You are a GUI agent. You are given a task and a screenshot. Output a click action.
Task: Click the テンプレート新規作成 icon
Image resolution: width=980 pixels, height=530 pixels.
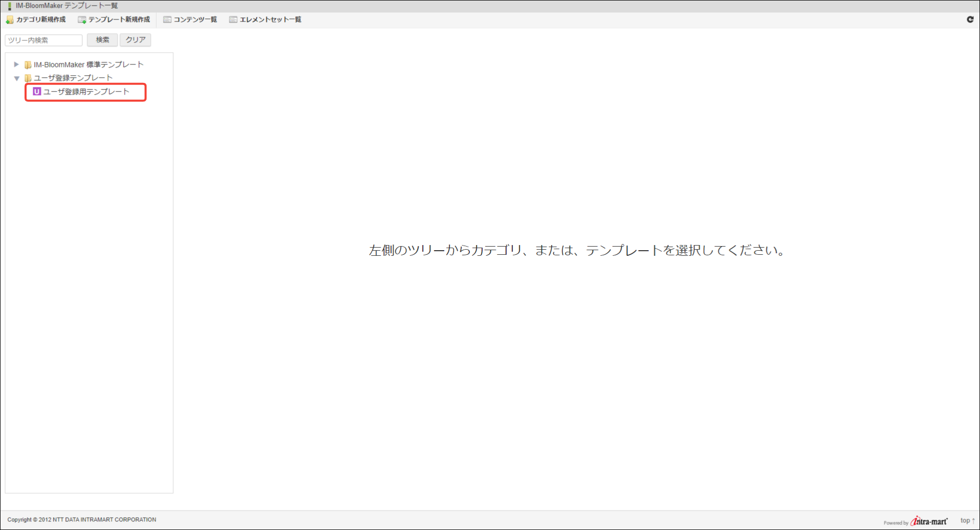point(82,20)
